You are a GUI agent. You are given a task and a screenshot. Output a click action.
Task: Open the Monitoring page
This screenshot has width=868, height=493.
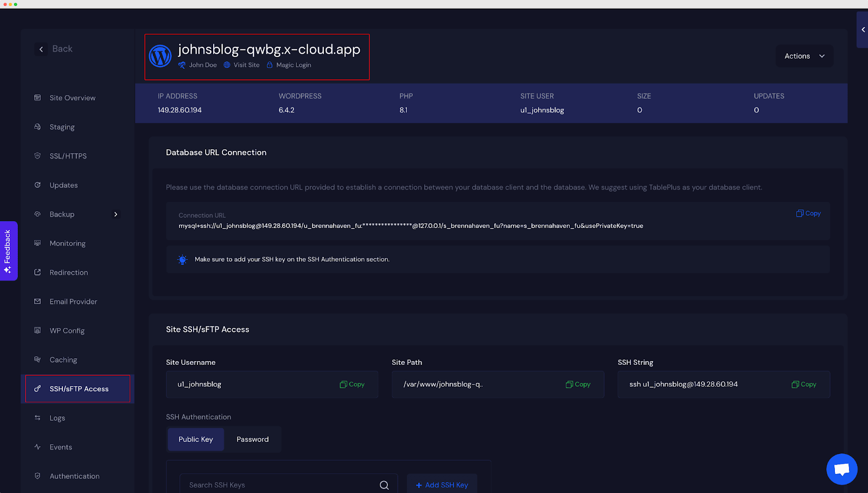[x=67, y=243]
